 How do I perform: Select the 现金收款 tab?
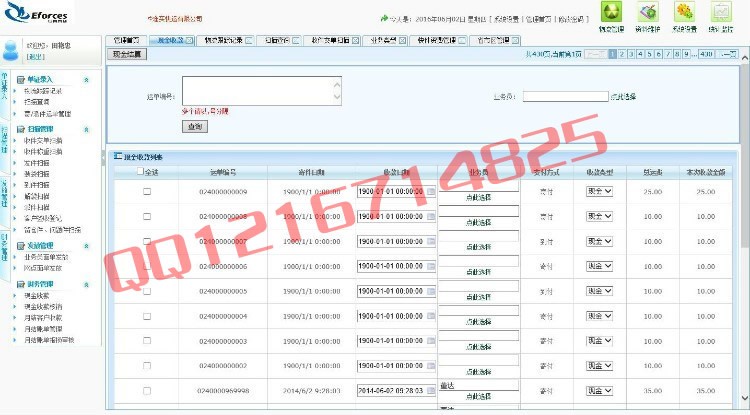[171, 41]
